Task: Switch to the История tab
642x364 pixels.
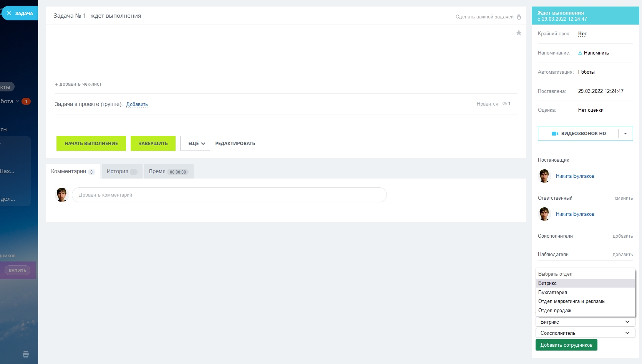Action: click(x=122, y=172)
